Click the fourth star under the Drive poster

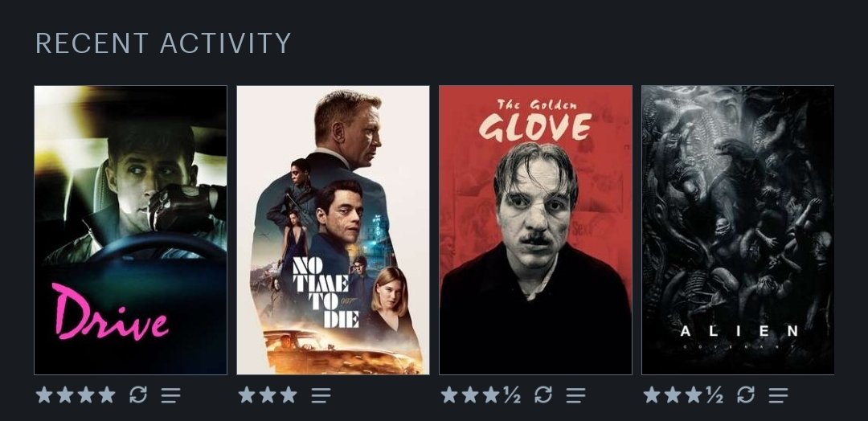pyautogui.click(x=107, y=394)
